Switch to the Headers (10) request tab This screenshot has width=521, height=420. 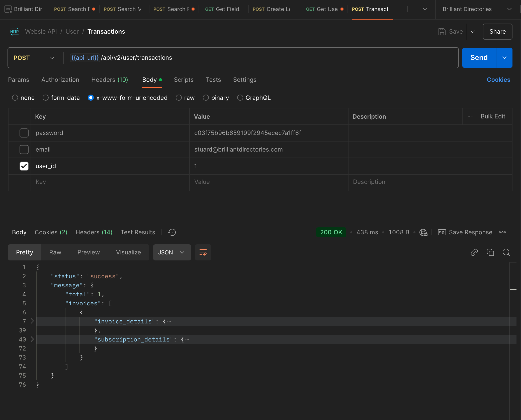click(x=110, y=80)
